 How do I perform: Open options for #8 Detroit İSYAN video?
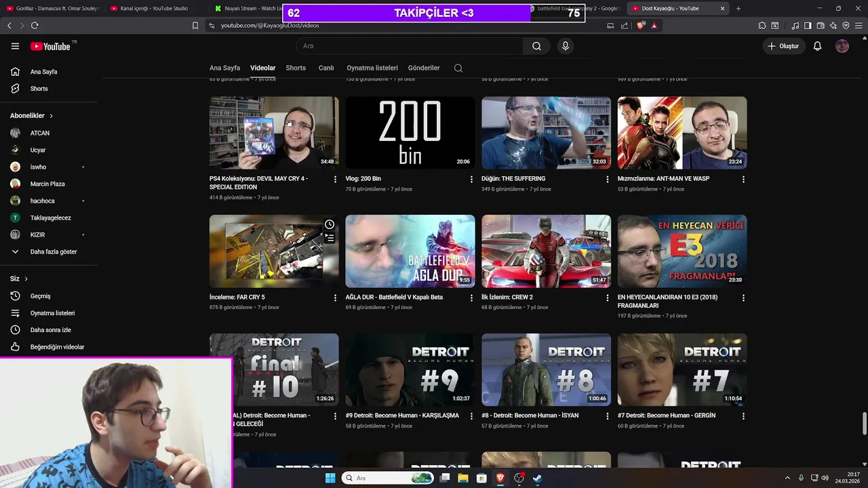[607, 415]
